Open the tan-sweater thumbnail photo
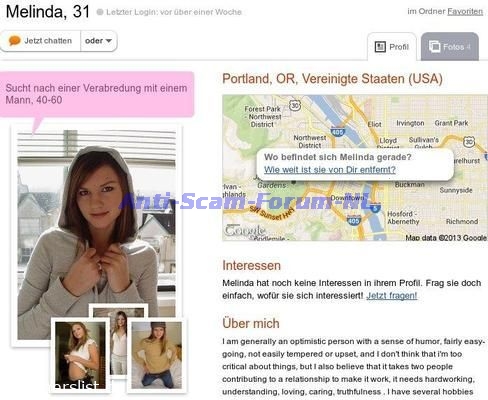This screenshot has width=488, height=400. (x=157, y=355)
